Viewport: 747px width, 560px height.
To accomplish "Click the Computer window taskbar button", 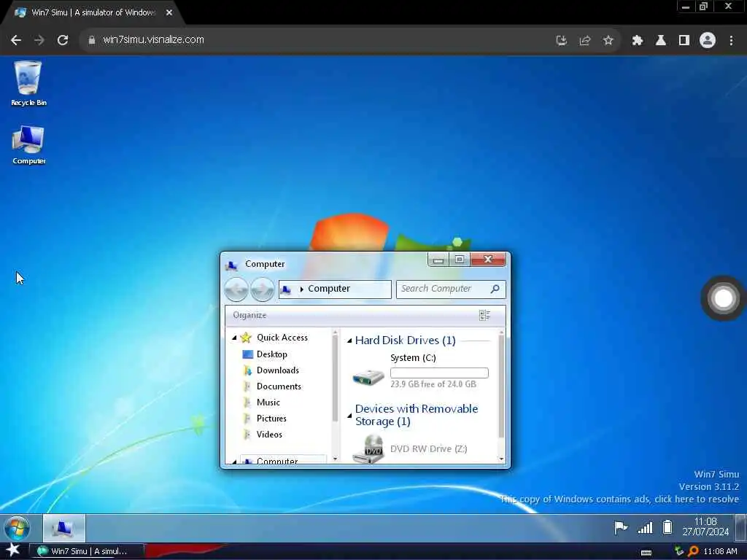I will (64, 528).
